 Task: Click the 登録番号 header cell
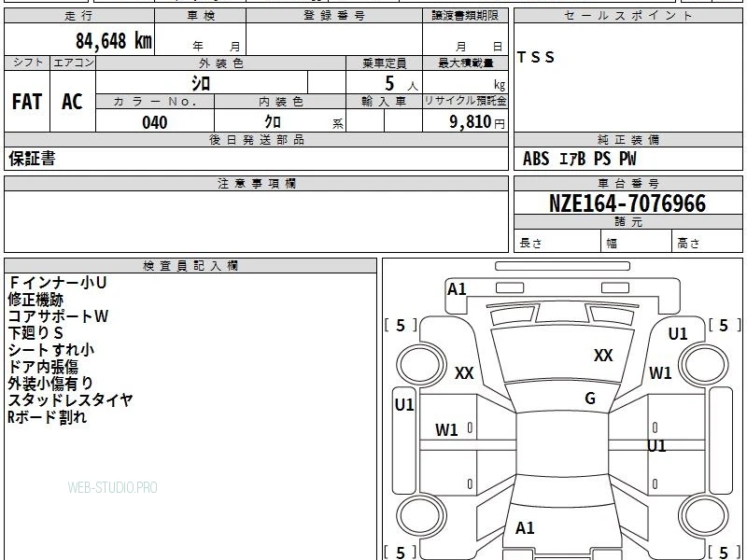334,16
